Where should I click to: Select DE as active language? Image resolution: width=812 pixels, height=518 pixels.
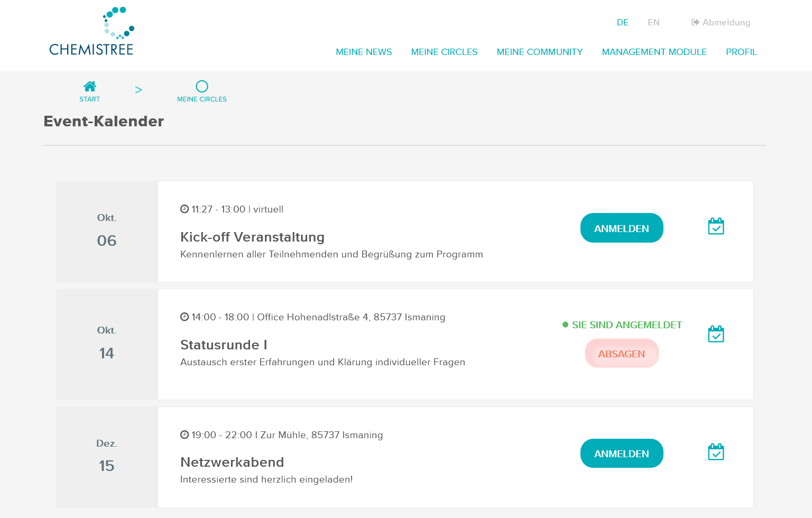click(623, 22)
